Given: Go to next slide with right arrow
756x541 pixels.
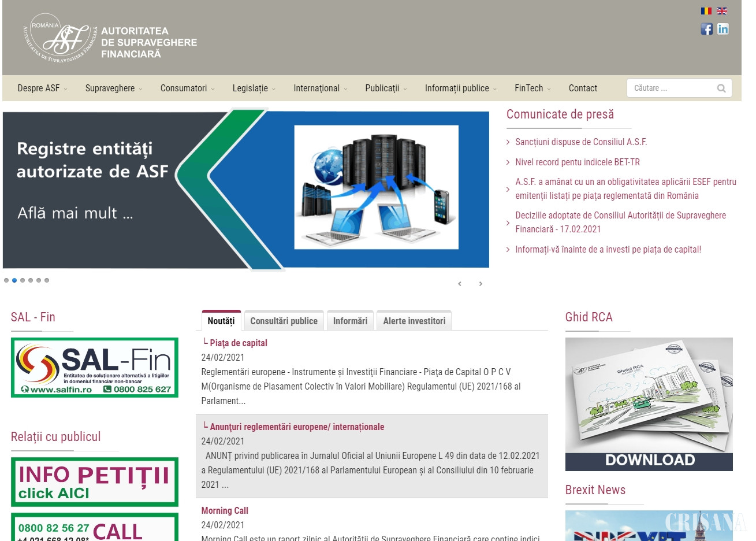Looking at the screenshot, I should tap(481, 284).
